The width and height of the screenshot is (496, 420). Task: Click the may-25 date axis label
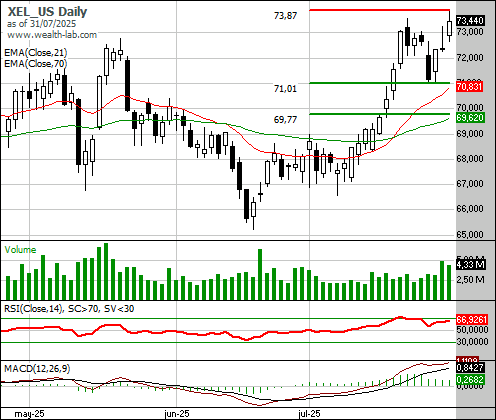point(29,414)
